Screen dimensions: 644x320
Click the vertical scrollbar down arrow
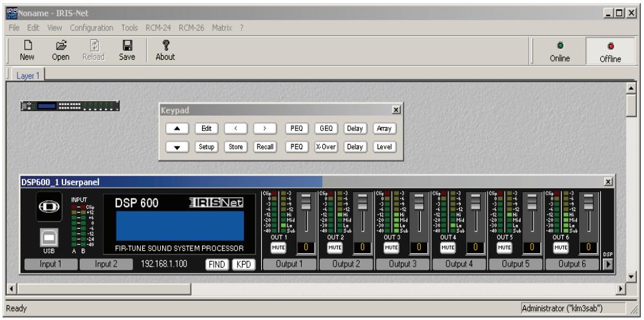click(x=631, y=277)
